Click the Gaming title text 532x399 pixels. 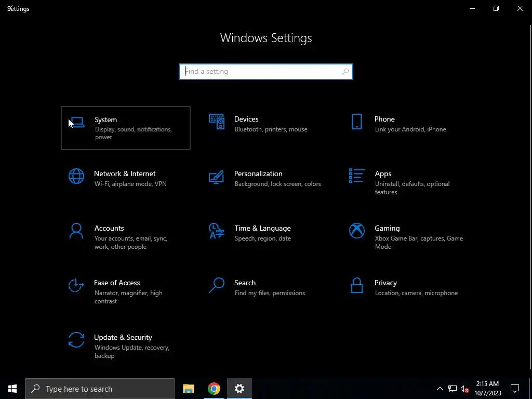[387, 229]
